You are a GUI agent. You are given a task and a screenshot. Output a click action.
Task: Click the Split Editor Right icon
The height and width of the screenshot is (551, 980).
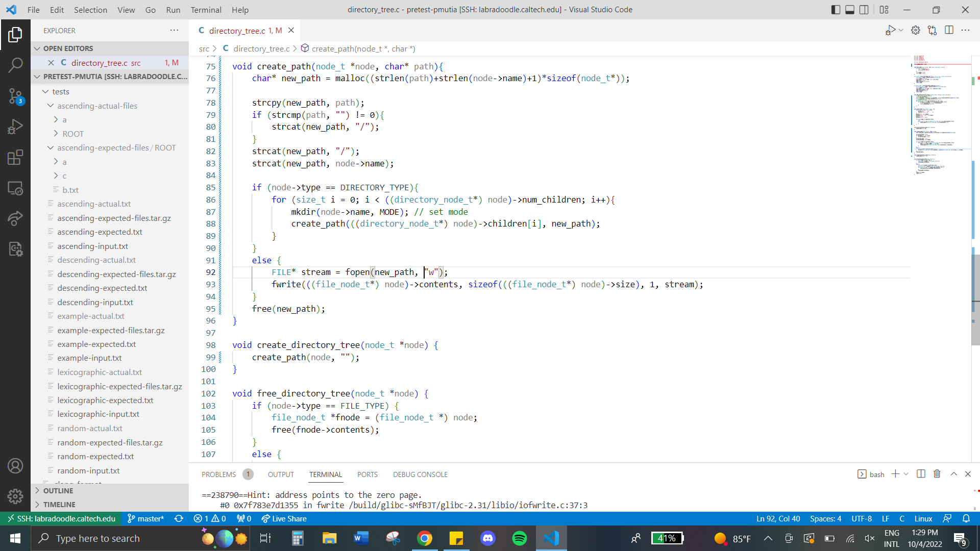click(949, 30)
